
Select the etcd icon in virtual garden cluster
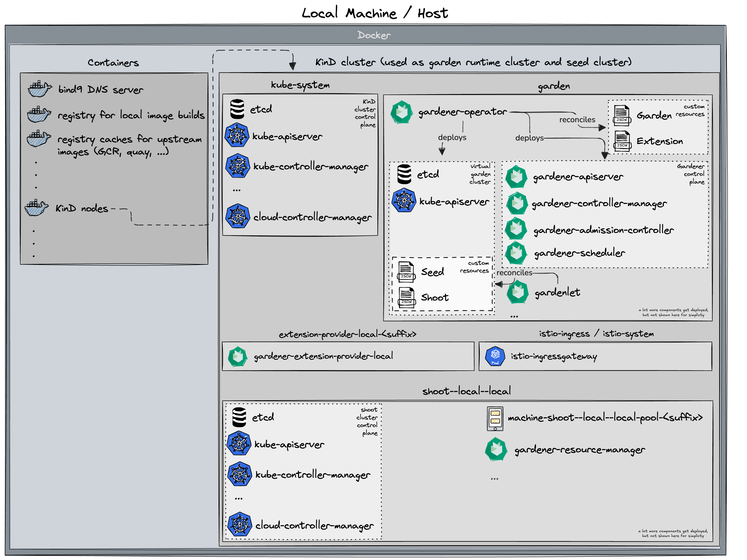[404, 174]
